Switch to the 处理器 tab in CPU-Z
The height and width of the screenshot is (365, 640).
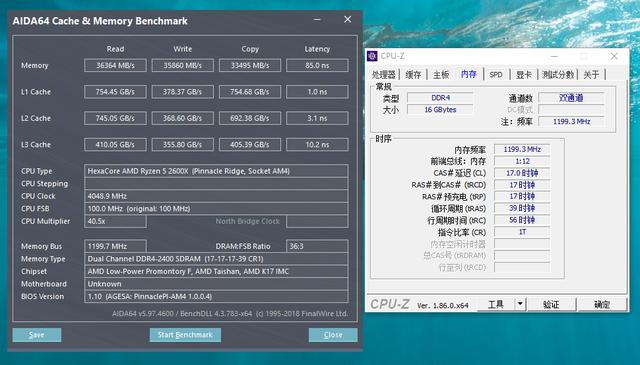click(x=384, y=75)
